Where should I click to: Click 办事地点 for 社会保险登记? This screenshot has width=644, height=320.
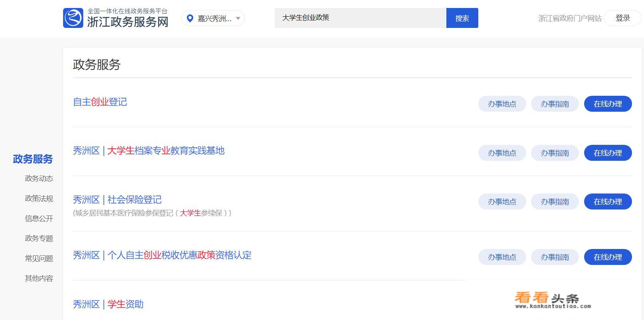[x=502, y=201]
